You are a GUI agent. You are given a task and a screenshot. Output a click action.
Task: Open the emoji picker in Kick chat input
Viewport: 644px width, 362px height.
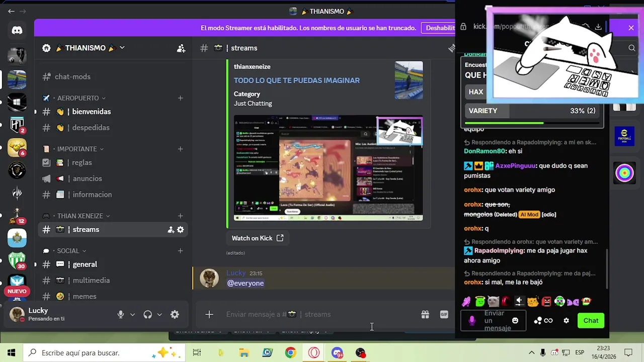[x=515, y=320]
